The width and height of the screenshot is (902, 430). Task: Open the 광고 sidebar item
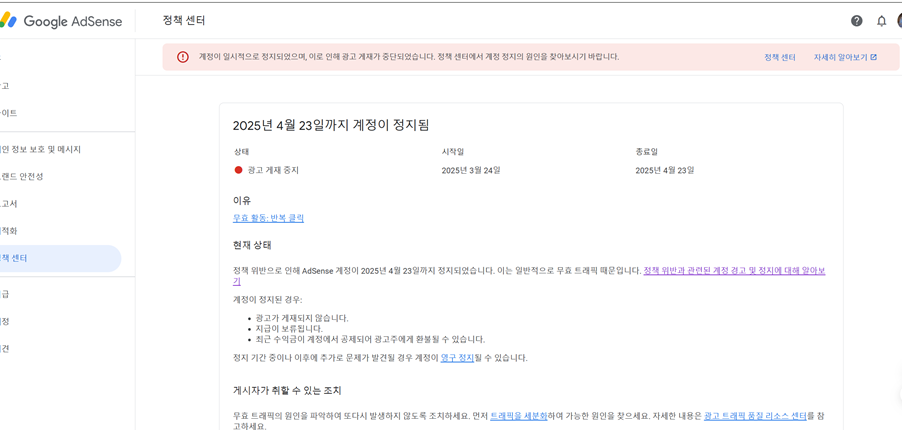point(5,86)
